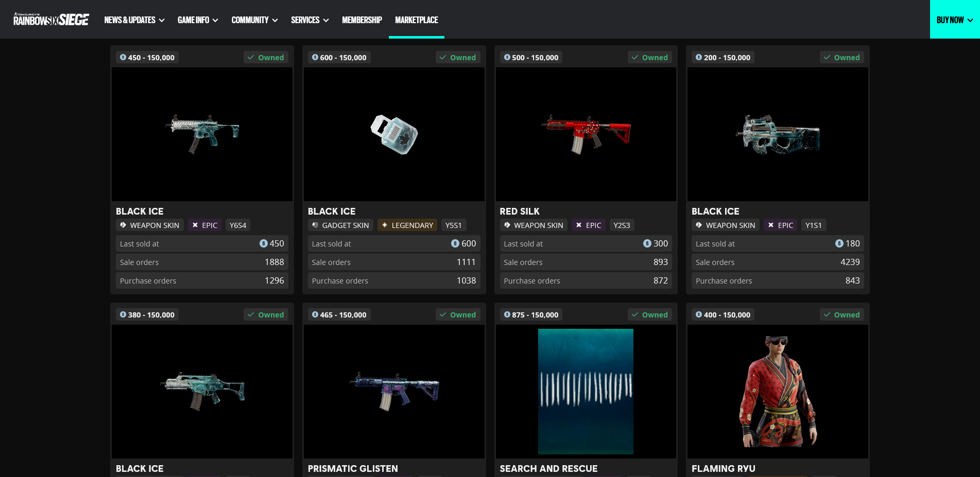Click Purchase orders 872 row
Viewport: 980px width, 477px height.
point(586,280)
